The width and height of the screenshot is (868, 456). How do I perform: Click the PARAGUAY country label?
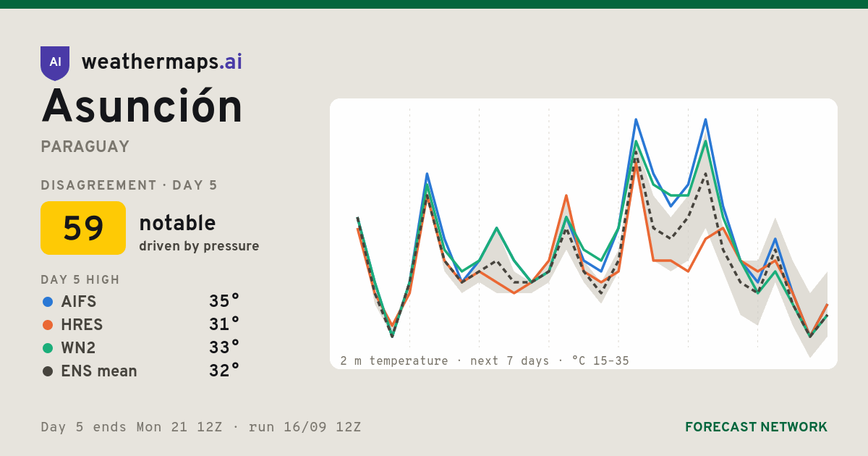[85, 147]
